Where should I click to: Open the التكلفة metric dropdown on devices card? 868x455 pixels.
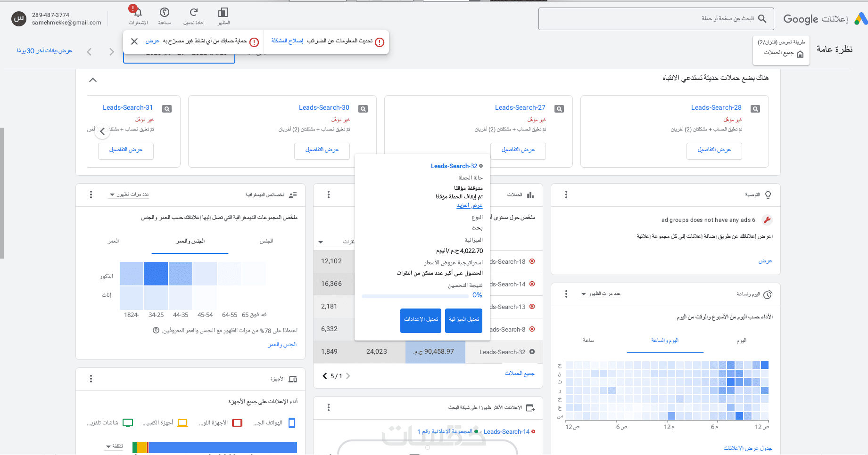click(x=115, y=446)
